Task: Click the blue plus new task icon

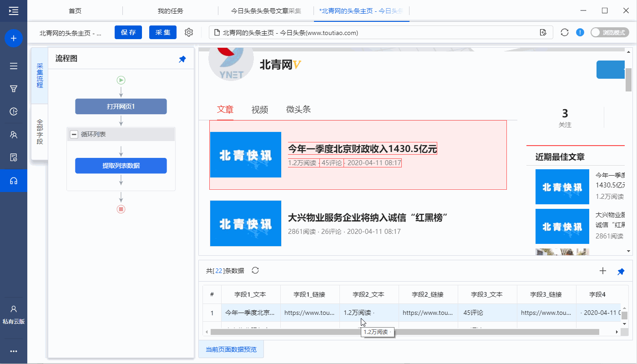Action: (14, 38)
